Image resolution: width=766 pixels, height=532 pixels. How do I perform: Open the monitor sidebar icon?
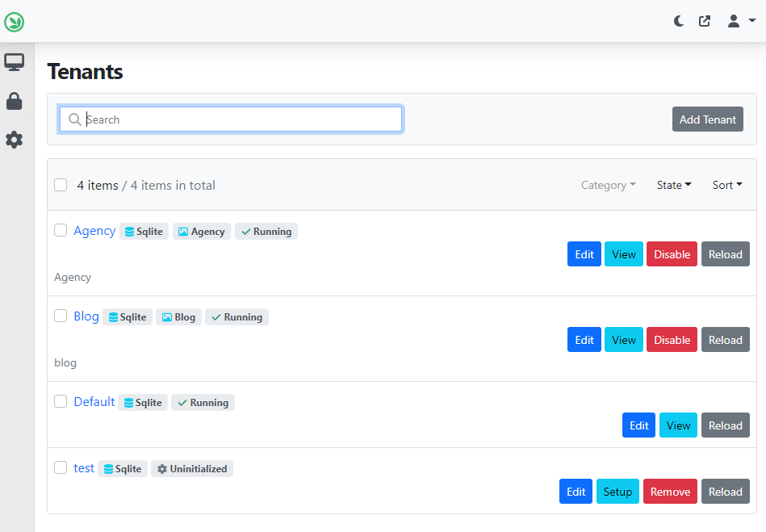pos(15,62)
